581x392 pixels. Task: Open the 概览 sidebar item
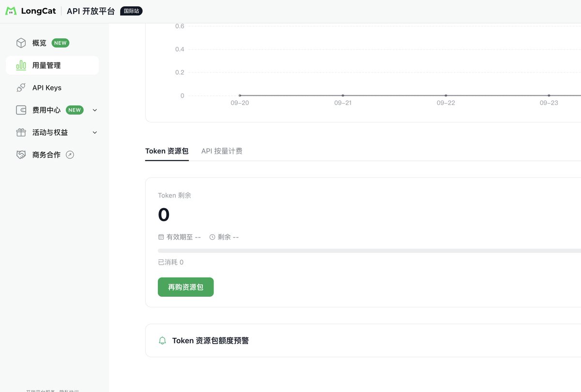[x=52, y=43]
